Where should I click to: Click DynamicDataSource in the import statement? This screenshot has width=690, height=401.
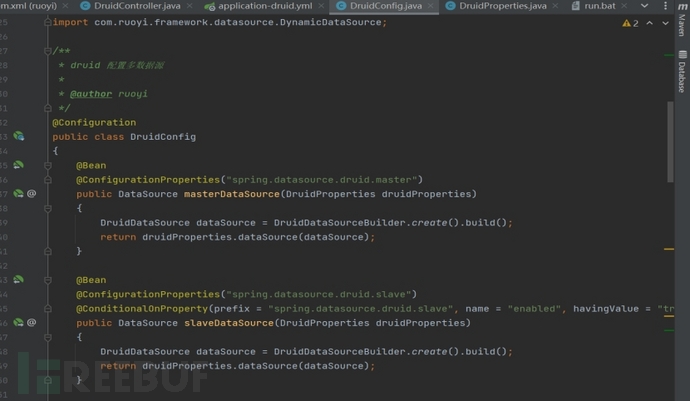(330, 22)
